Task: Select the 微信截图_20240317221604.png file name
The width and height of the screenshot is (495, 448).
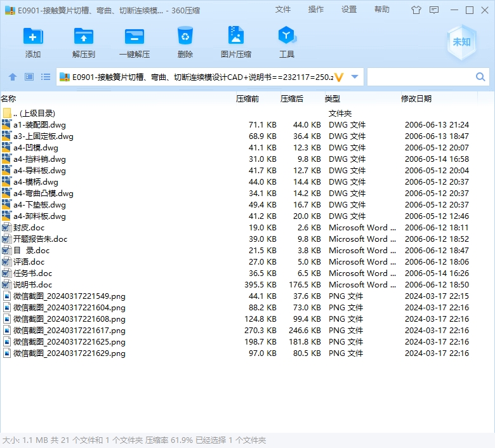Action: (69, 308)
